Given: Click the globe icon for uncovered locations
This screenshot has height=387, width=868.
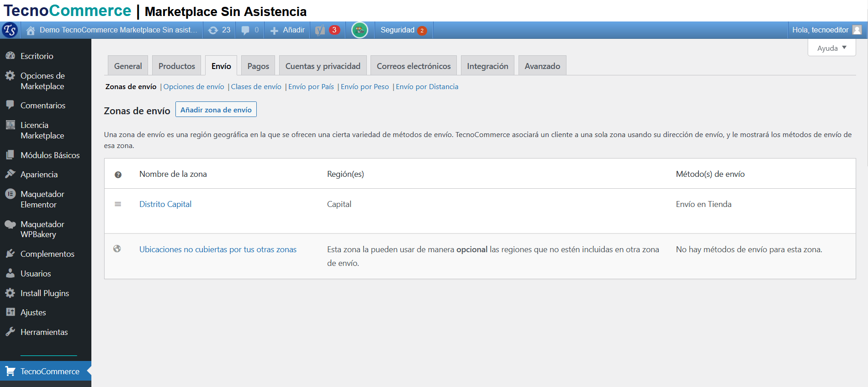Looking at the screenshot, I should pos(117,249).
